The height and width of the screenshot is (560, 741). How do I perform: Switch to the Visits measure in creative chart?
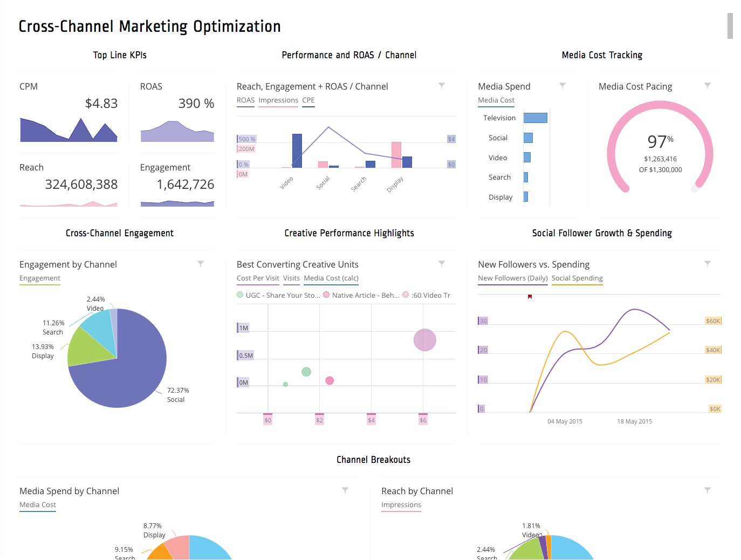pyautogui.click(x=291, y=278)
